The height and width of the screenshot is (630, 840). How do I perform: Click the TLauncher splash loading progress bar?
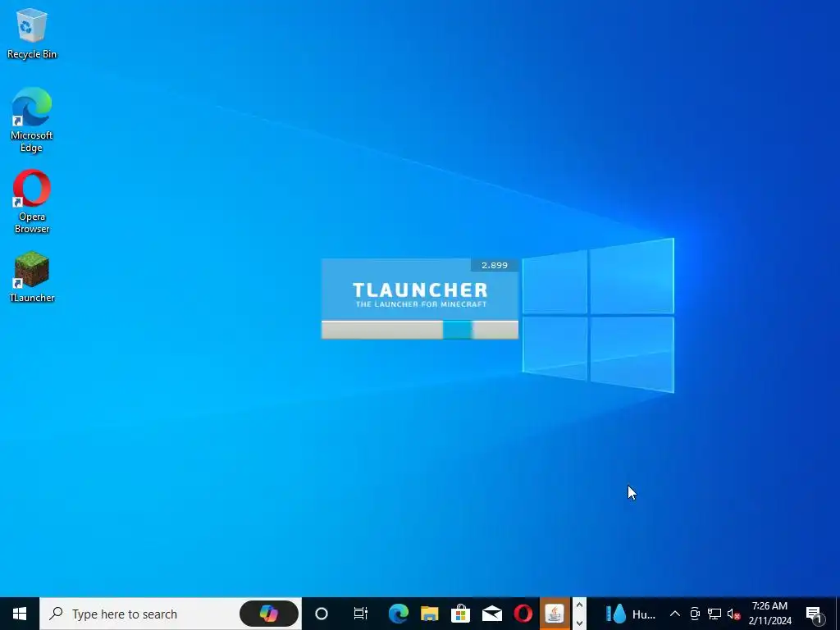[419, 330]
